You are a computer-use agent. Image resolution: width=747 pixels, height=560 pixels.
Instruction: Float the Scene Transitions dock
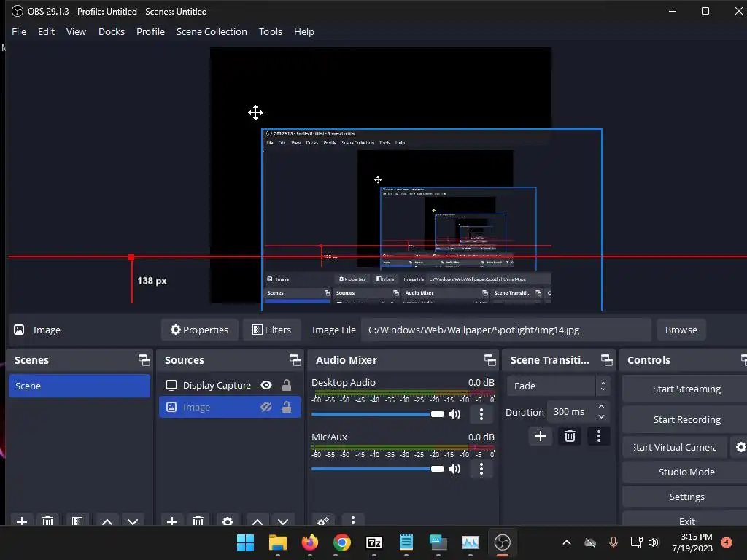coord(606,360)
